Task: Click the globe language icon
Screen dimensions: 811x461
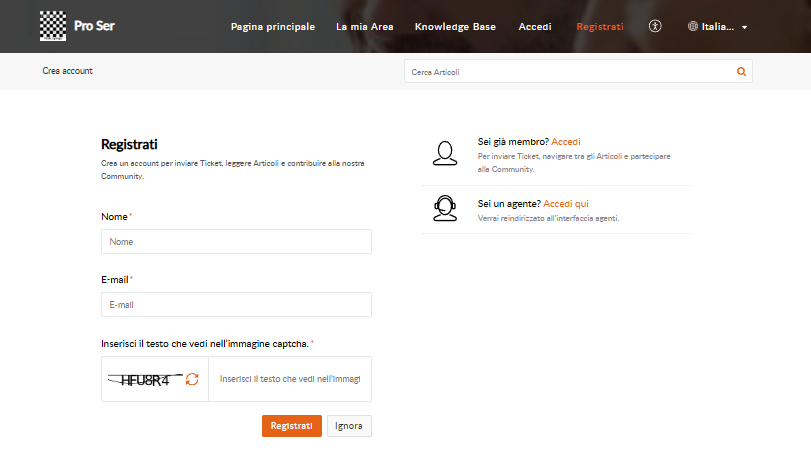Action: coord(693,26)
